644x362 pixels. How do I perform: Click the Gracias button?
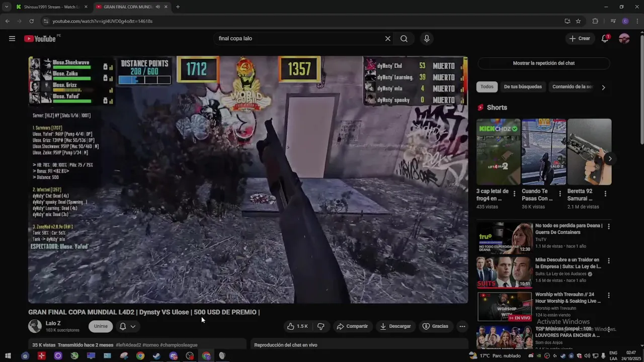[x=435, y=326]
